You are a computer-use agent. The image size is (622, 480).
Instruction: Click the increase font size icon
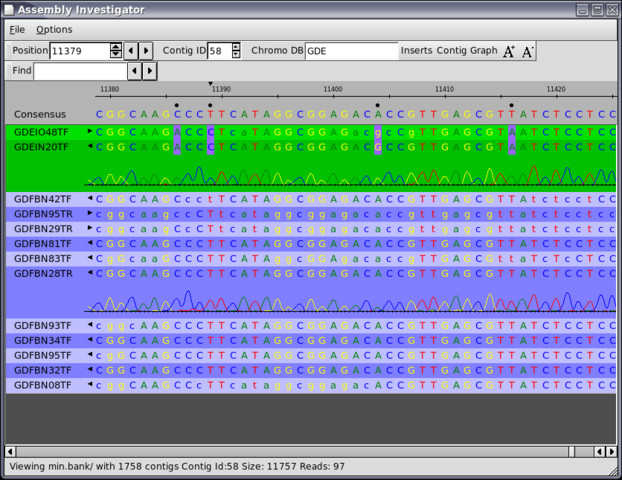tap(508, 51)
